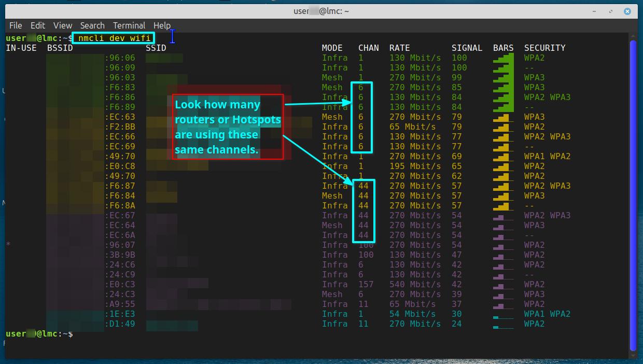The image size is (643, 364).
Task: Click the BSSID ending ':D1:49'
Action: 120,324
